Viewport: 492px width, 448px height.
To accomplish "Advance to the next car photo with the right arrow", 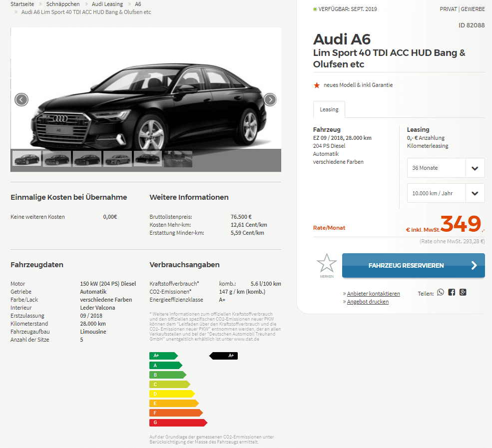I will pyautogui.click(x=270, y=100).
